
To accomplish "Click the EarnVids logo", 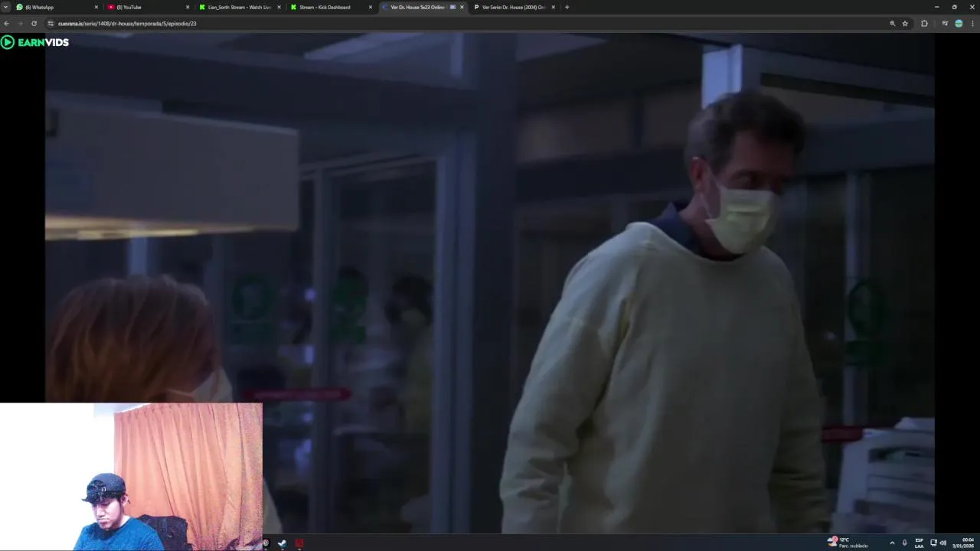I will click(x=35, y=42).
